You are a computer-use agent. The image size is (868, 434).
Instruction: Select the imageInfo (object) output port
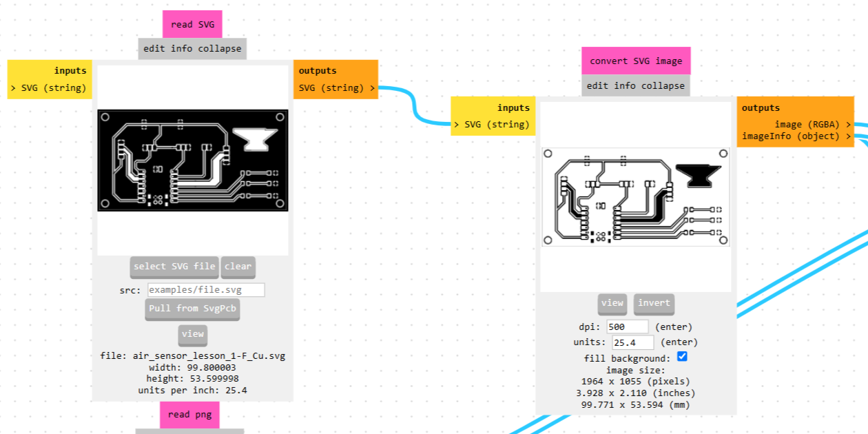(796, 136)
